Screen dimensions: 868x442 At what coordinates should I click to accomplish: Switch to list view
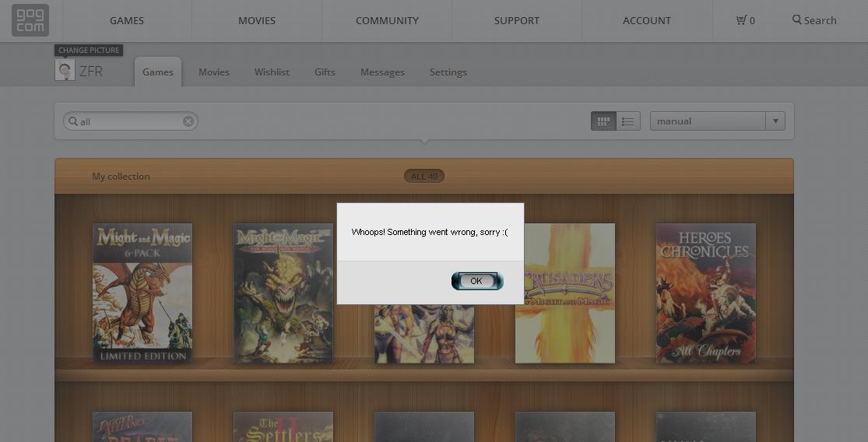pyautogui.click(x=627, y=121)
